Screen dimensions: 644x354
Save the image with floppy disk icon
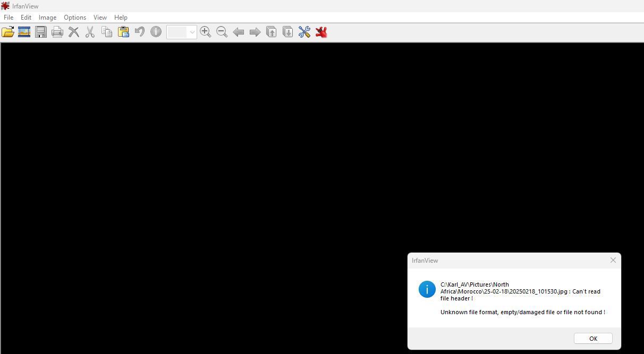coord(41,32)
